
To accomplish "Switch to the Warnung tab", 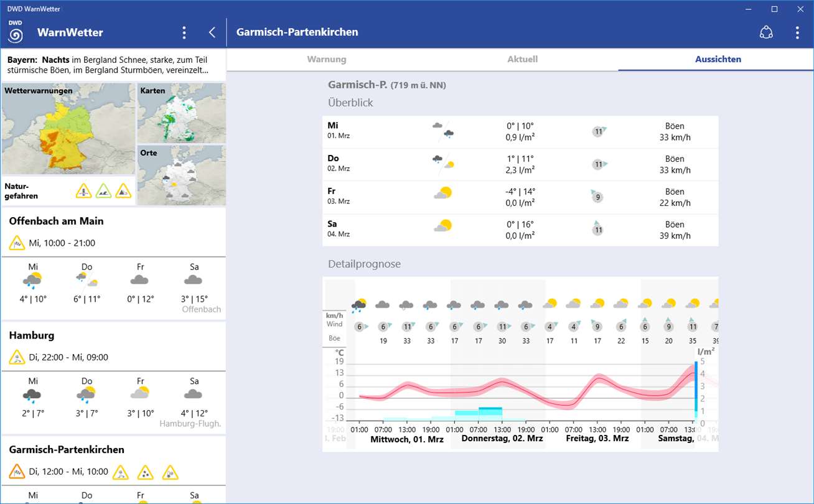I will (327, 59).
